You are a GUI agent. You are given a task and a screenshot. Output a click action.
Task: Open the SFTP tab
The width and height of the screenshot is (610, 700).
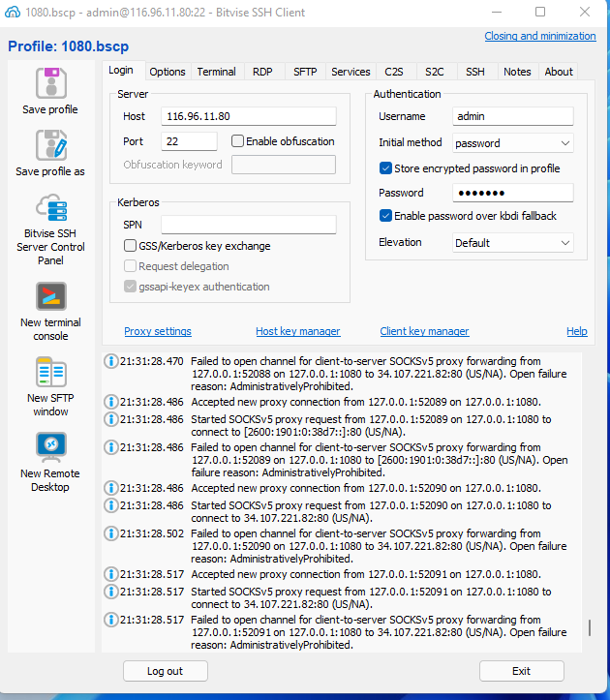tap(305, 72)
